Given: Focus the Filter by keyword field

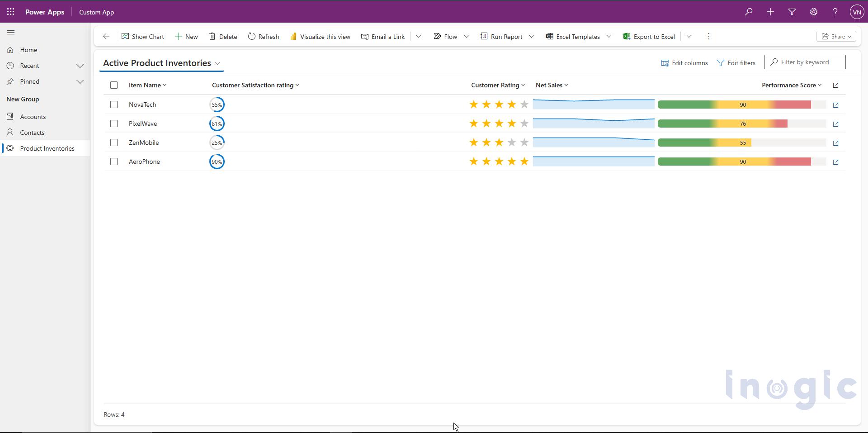Looking at the screenshot, I should click(x=805, y=62).
